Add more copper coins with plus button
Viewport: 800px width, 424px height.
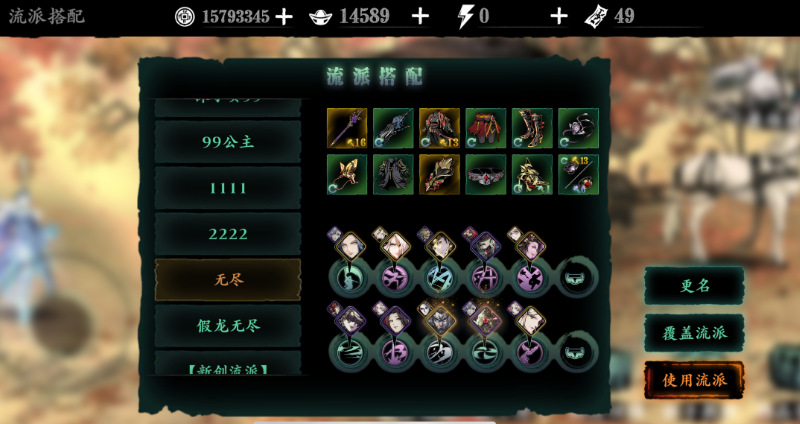(x=284, y=17)
